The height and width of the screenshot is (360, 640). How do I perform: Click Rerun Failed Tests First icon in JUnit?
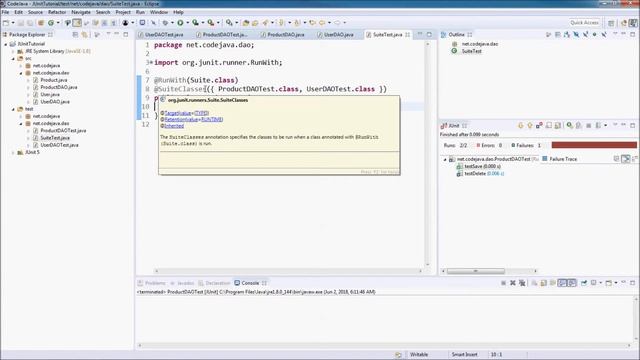pos(578,126)
